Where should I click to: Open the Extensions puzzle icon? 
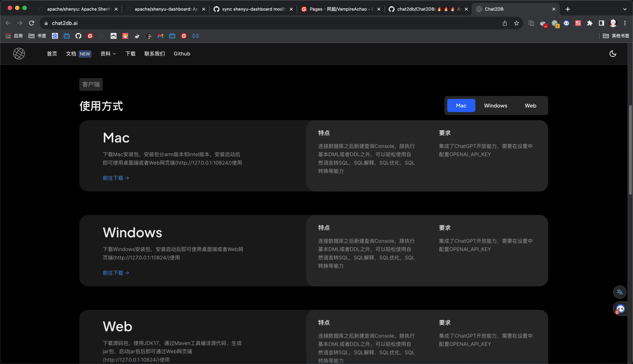[590, 23]
